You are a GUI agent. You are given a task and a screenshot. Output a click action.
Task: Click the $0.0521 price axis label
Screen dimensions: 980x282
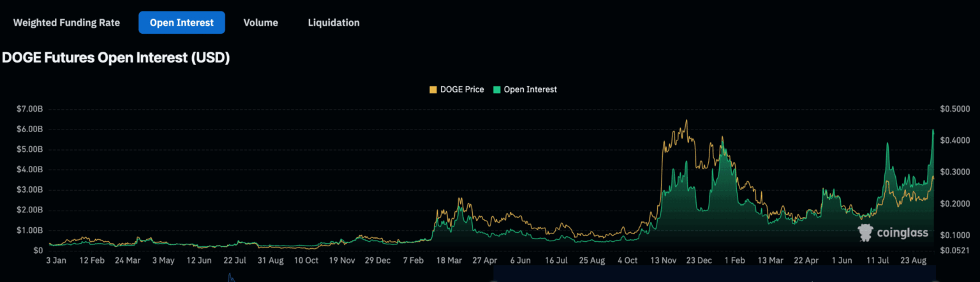[x=955, y=250]
